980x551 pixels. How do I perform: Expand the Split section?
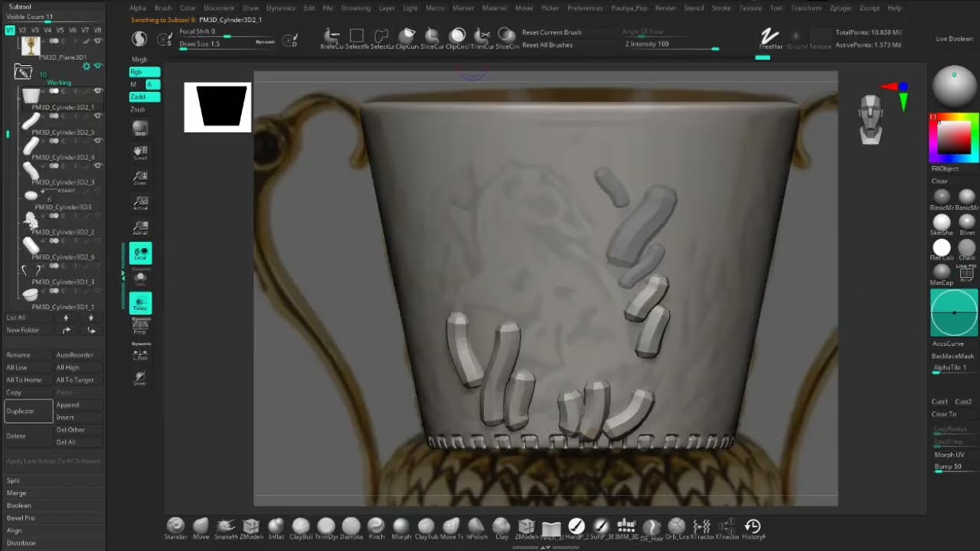(13, 481)
